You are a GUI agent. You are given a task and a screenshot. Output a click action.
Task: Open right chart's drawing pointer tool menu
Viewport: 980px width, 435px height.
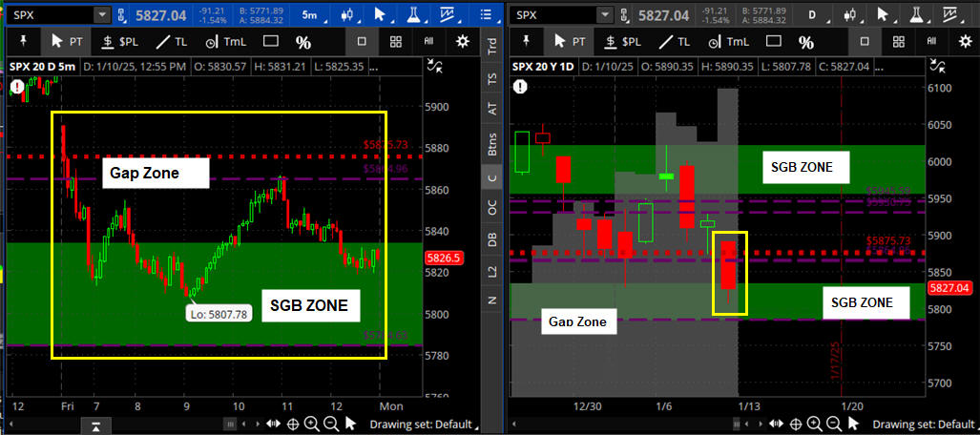click(x=883, y=14)
